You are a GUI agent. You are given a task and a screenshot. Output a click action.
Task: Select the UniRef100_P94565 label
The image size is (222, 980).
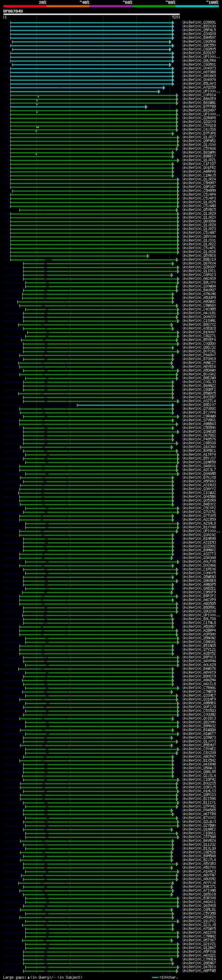(199, 810)
